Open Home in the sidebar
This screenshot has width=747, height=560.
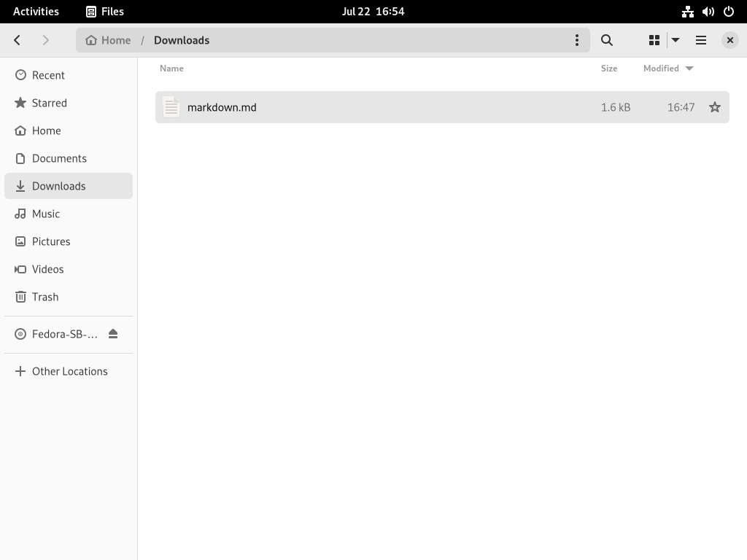(x=69, y=131)
